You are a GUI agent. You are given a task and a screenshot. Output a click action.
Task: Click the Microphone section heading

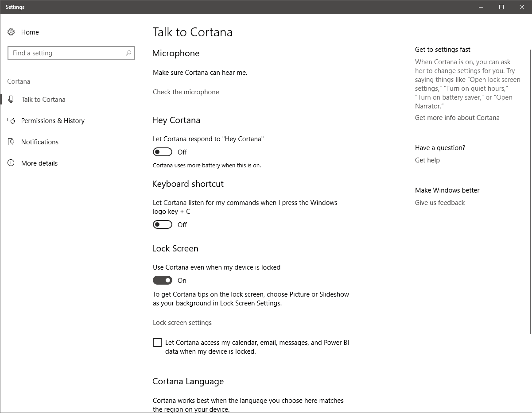(x=176, y=53)
